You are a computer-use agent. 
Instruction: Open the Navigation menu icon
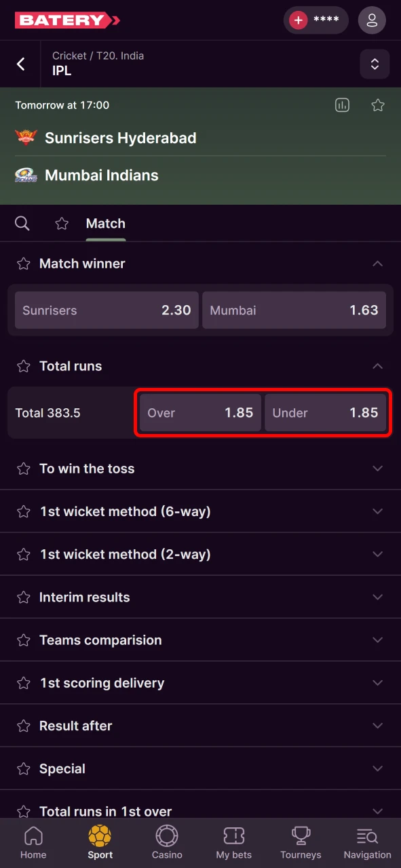pyautogui.click(x=366, y=841)
